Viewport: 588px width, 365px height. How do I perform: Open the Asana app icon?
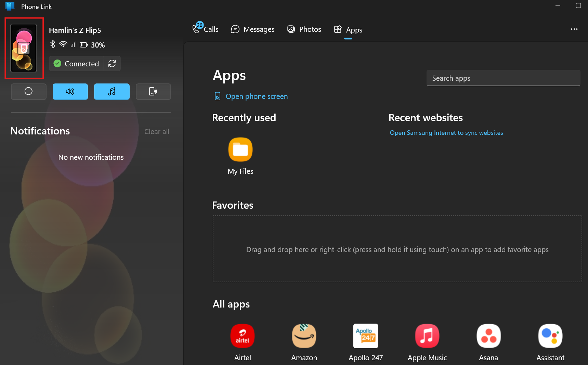(489, 336)
